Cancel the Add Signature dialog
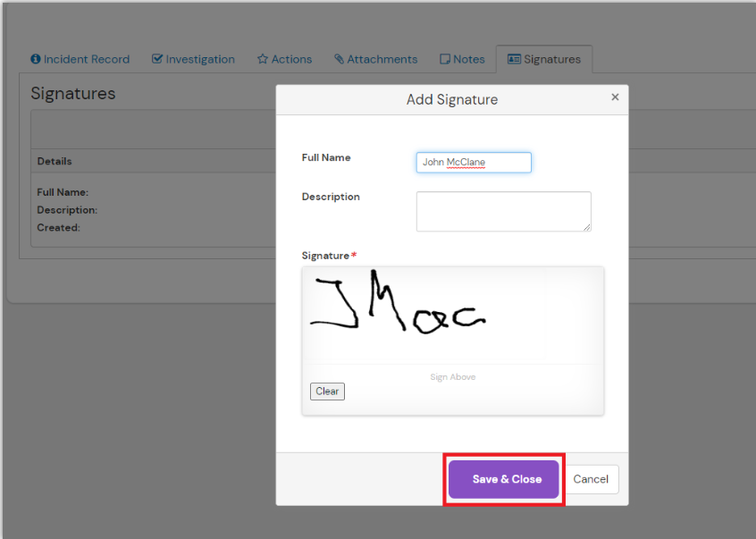 click(x=591, y=479)
